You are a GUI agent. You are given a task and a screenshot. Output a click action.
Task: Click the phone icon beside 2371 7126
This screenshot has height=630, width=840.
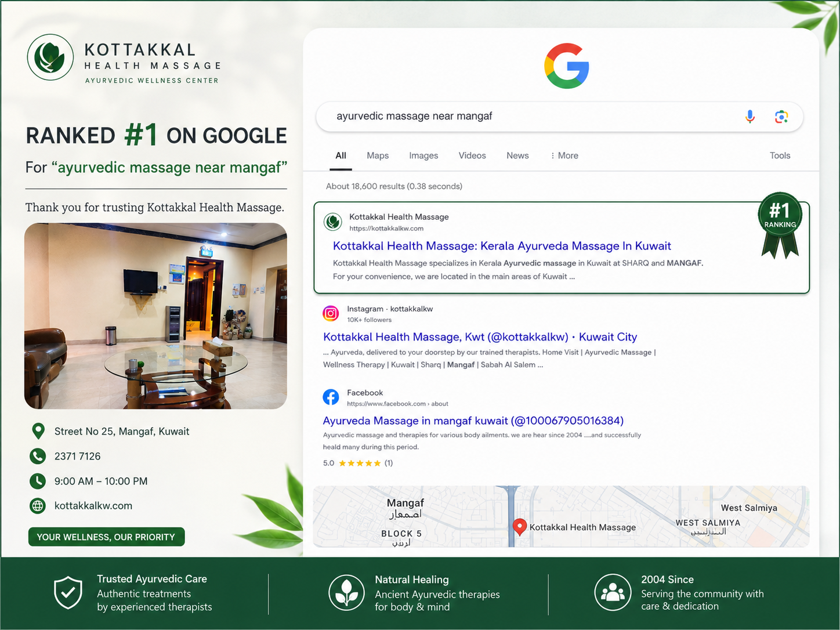[x=38, y=456]
